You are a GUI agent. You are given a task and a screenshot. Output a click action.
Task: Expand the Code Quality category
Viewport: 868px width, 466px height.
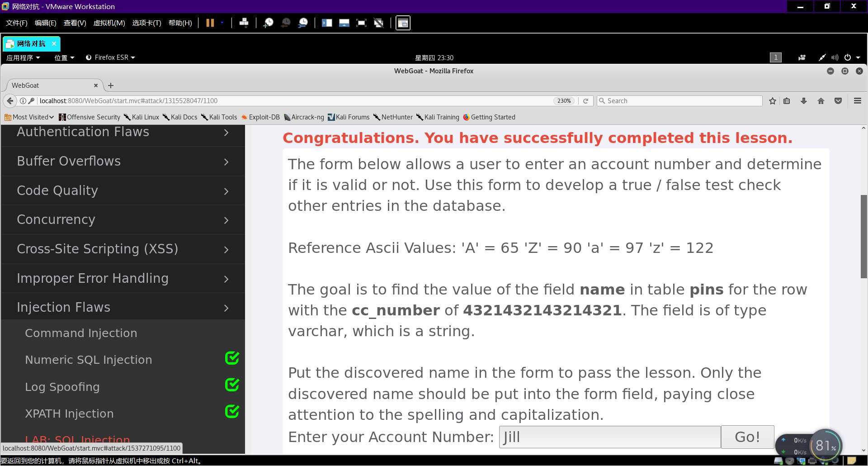[x=123, y=190]
